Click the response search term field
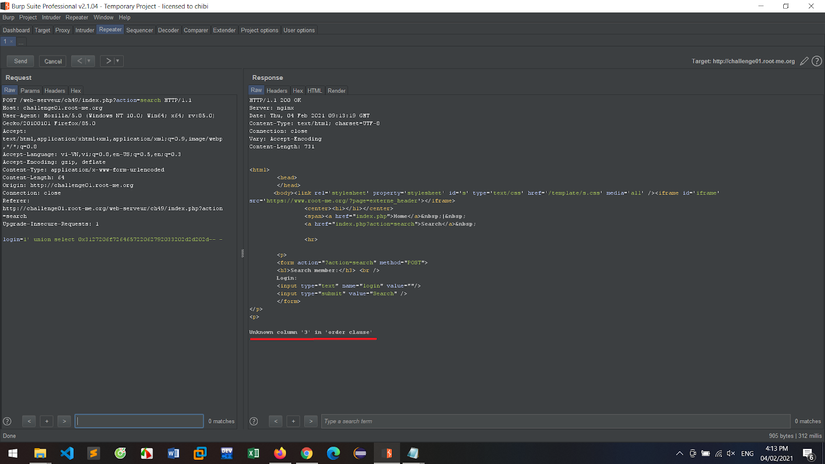The width and height of the screenshot is (825, 464). (555, 421)
